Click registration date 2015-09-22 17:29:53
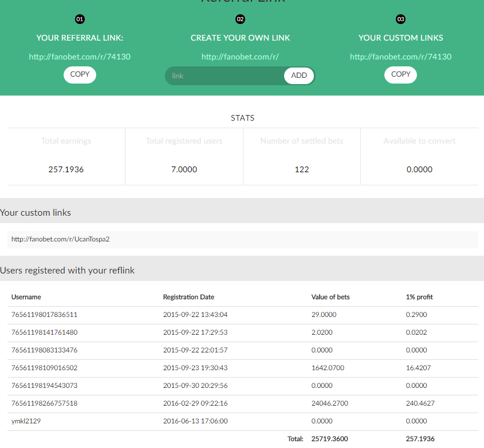The width and height of the screenshot is (484, 448). coord(195,332)
